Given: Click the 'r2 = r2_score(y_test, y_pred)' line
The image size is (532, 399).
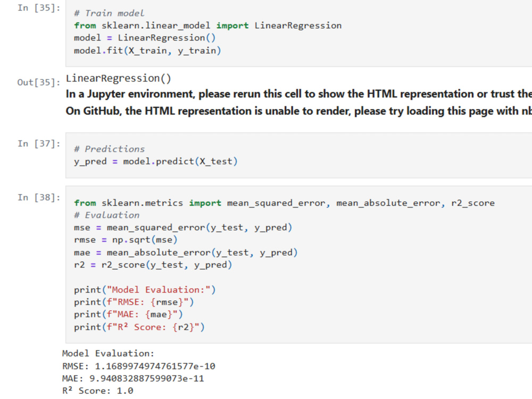Looking at the screenshot, I should pos(153,264).
